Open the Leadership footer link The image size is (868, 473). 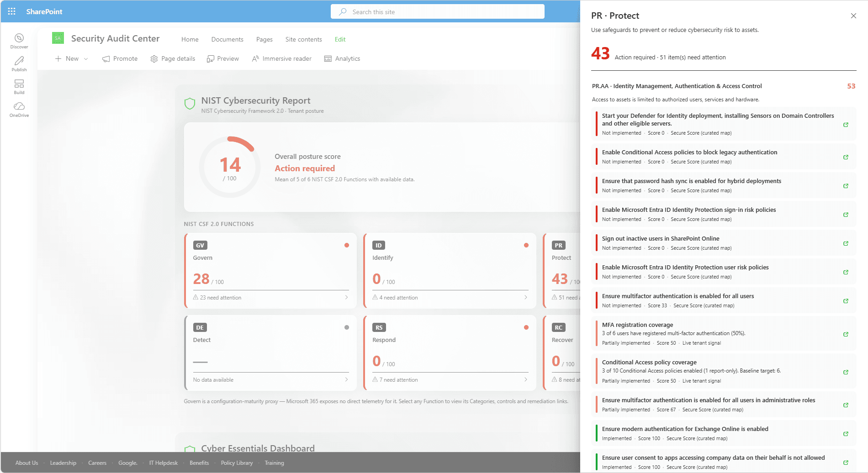click(63, 462)
